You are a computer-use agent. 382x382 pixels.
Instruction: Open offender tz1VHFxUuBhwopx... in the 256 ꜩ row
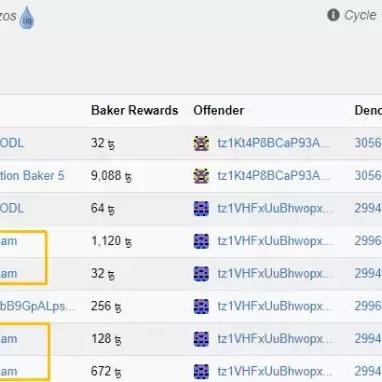[275, 306]
